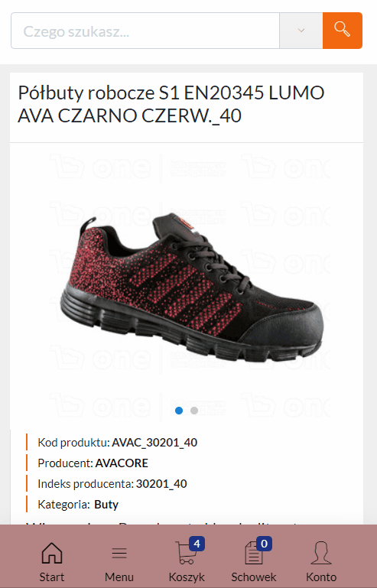Open the Konto user account icon
The height and width of the screenshot is (588, 377).
[321, 553]
